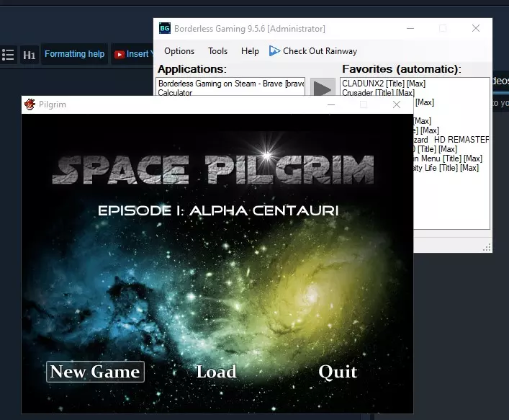Click the Pilgrim window title-bar icon
Viewport: 509px width, 420px height.
point(30,104)
